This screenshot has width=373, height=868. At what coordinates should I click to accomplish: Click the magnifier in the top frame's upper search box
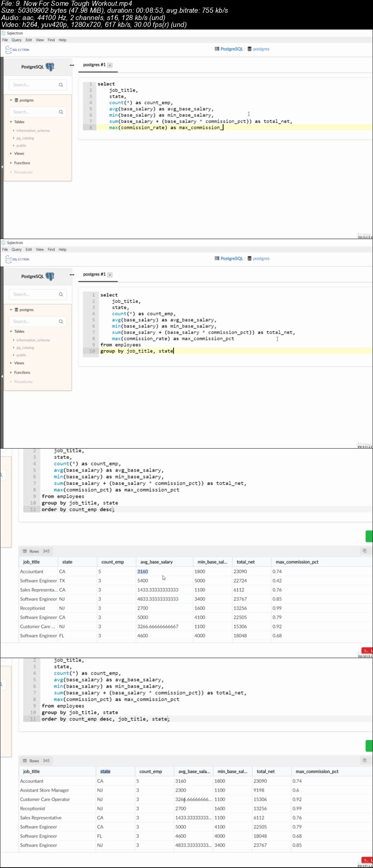tap(61, 85)
